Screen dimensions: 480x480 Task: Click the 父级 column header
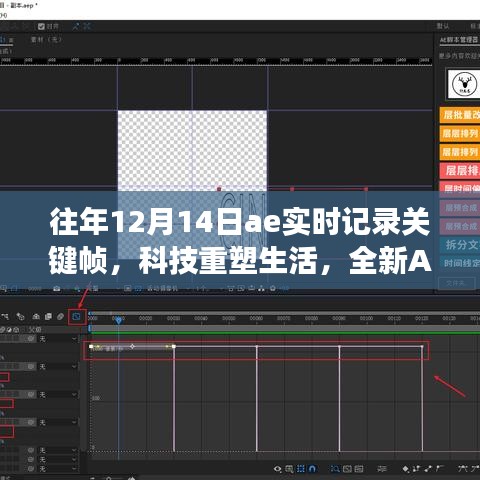[35, 330]
